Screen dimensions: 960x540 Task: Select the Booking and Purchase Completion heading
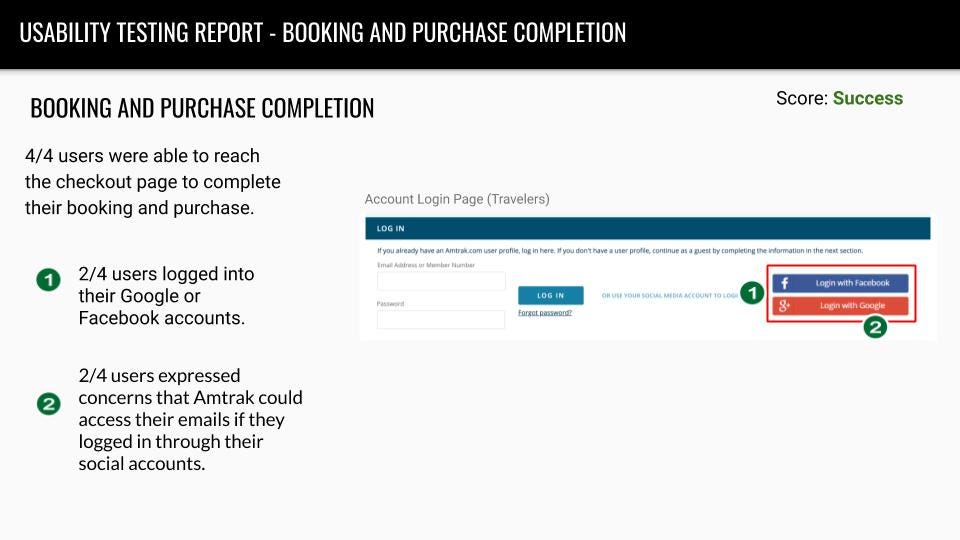click(202, 108)
